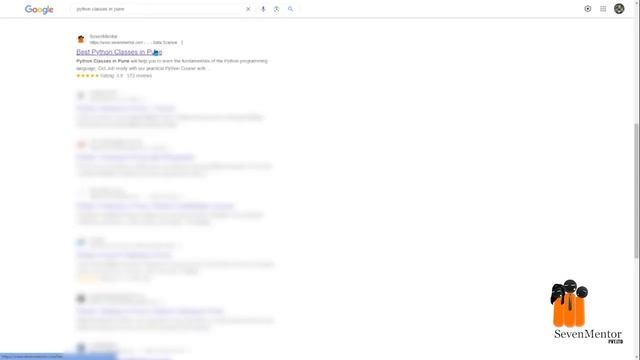This screenshot has height=360, width=640.
Task: Start voice search with the microphone icon
Action: [x=263, y=9]
